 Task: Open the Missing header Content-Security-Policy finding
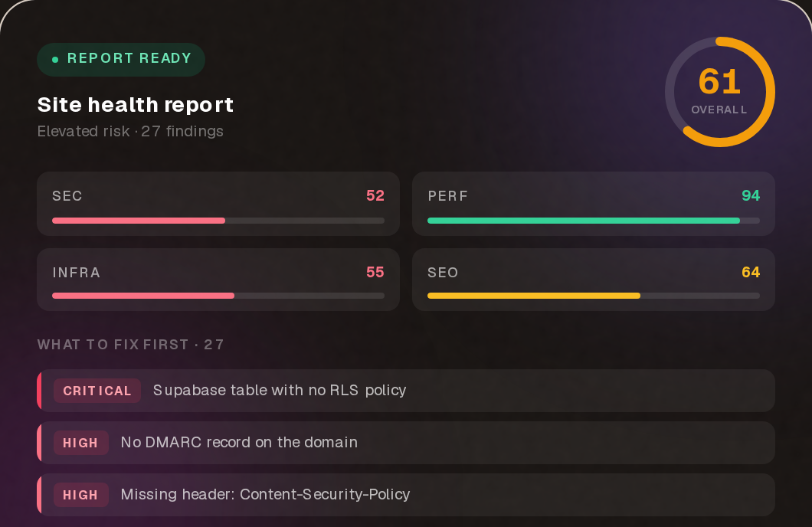click(406, 495)
